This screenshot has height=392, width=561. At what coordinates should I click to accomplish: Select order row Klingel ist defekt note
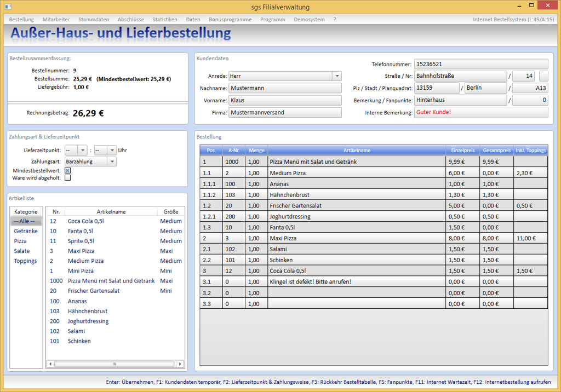[374, 282]
